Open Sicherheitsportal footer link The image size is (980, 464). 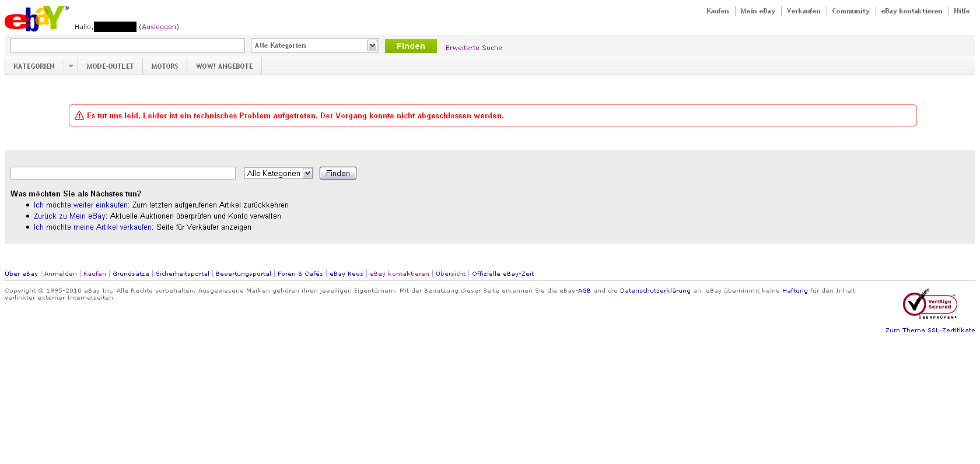coord(183,273)
